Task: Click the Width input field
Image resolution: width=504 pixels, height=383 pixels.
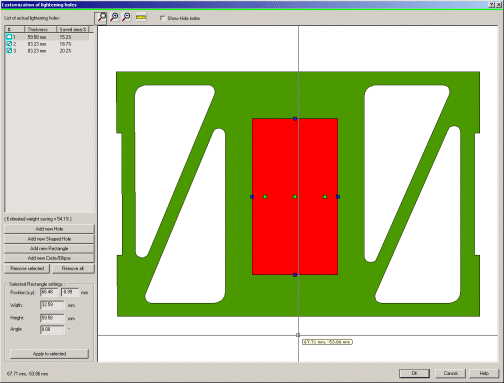Action: click(52, 305)
